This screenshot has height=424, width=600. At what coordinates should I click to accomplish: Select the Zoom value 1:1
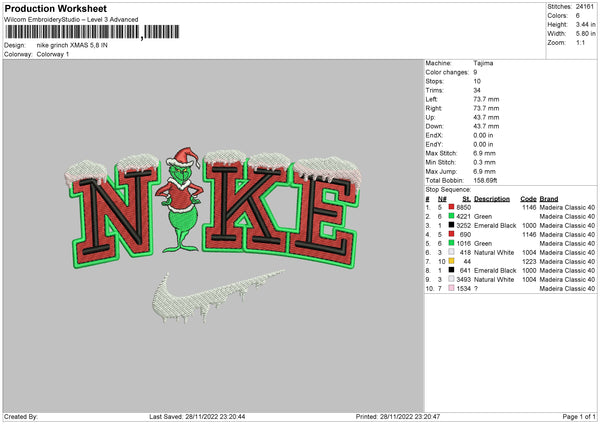(x=580, y=42)
